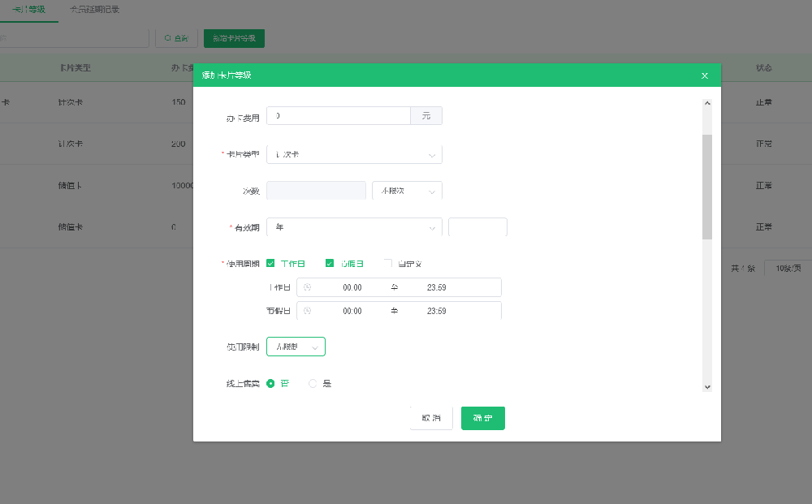Enable the 自定义 checkbox
This screenshot has width=812, height=504.
(x=388, y=263)
